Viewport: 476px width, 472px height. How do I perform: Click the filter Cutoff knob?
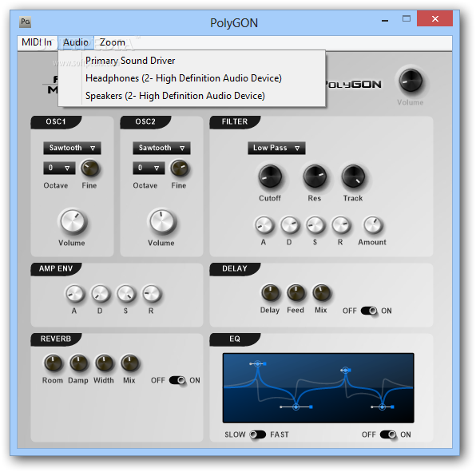click(x=270, y=177)
